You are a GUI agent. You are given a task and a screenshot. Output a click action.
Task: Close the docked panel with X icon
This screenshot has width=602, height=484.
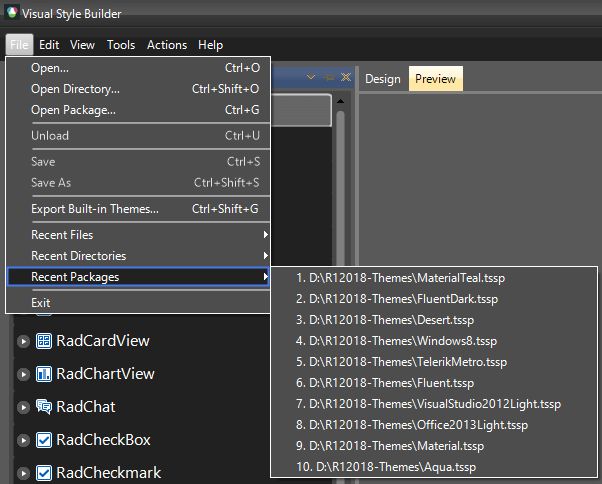click(x=346, y=77)
